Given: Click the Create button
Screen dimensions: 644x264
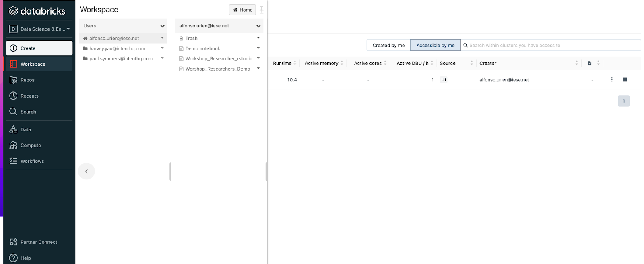Looking at the screenshot, I should point(39,48).
